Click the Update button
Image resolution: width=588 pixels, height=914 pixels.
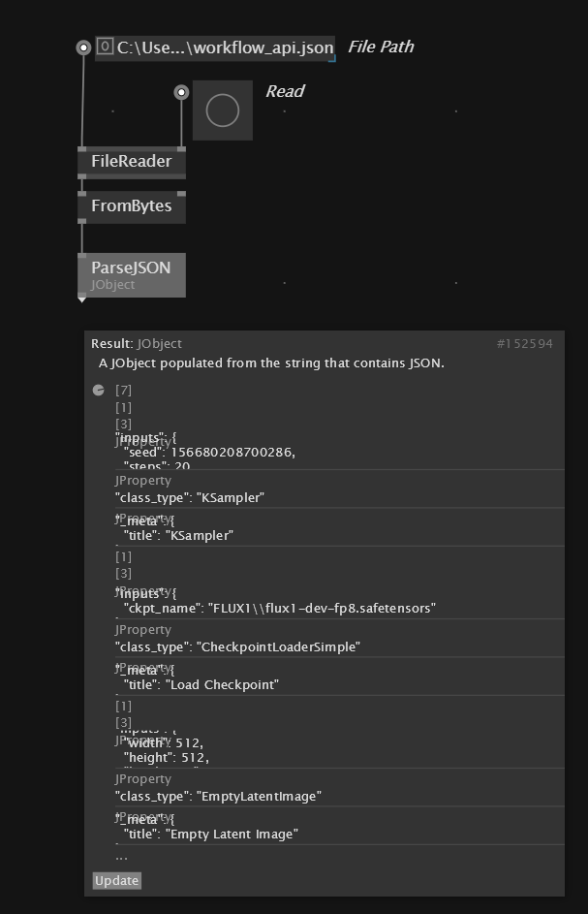pos(117,880)
